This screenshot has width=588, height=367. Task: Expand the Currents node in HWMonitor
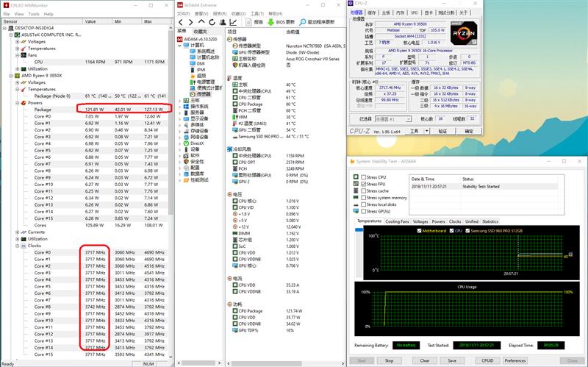(17, 232)
